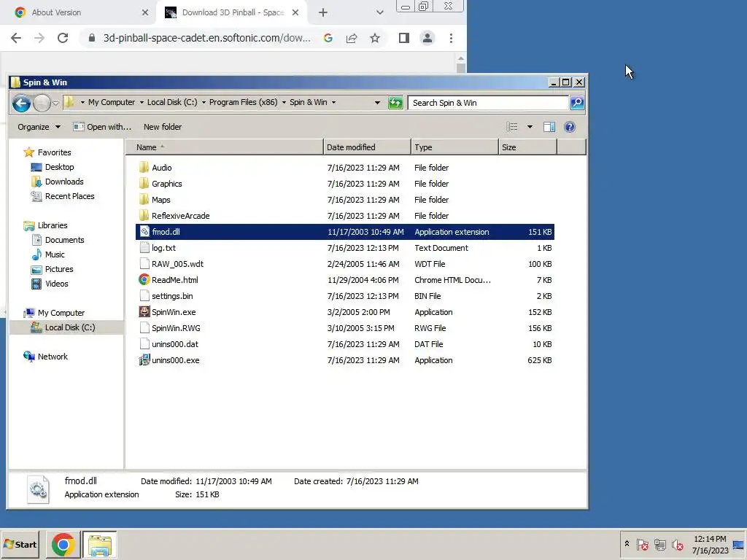Open address bar history dropdown arrow
The image size is (747, 560).
point(377,103)
